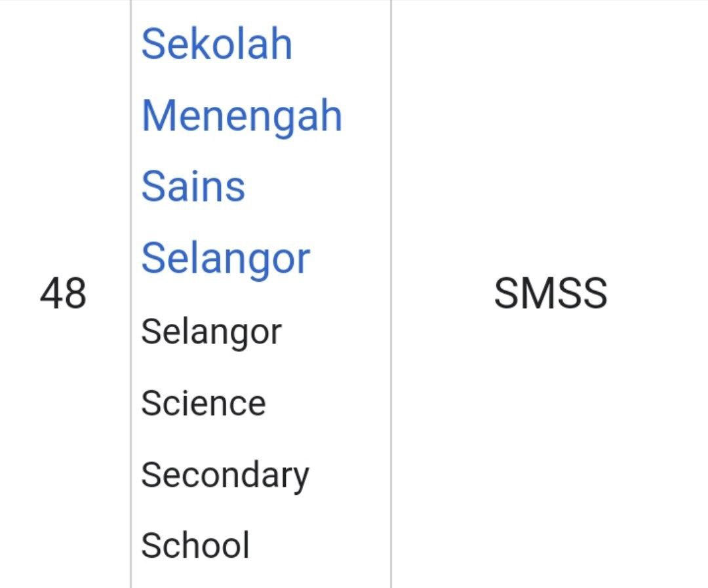Click the SMSS abbreviation
This screenshot has height=588, width=708.
pyautogui.click(x=550, y=294)
